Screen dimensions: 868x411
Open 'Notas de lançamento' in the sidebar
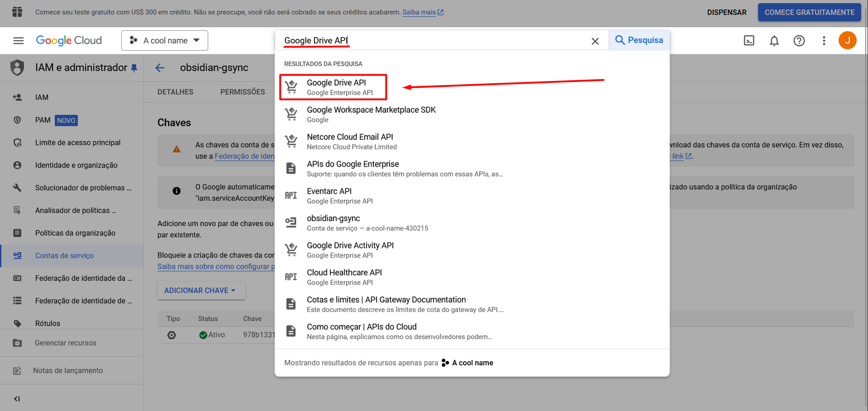[72, 371]
